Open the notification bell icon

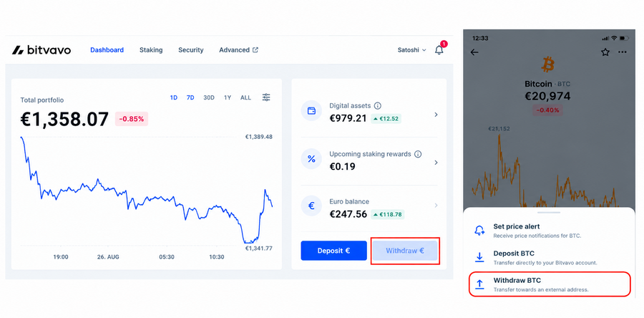pos(439,50)
